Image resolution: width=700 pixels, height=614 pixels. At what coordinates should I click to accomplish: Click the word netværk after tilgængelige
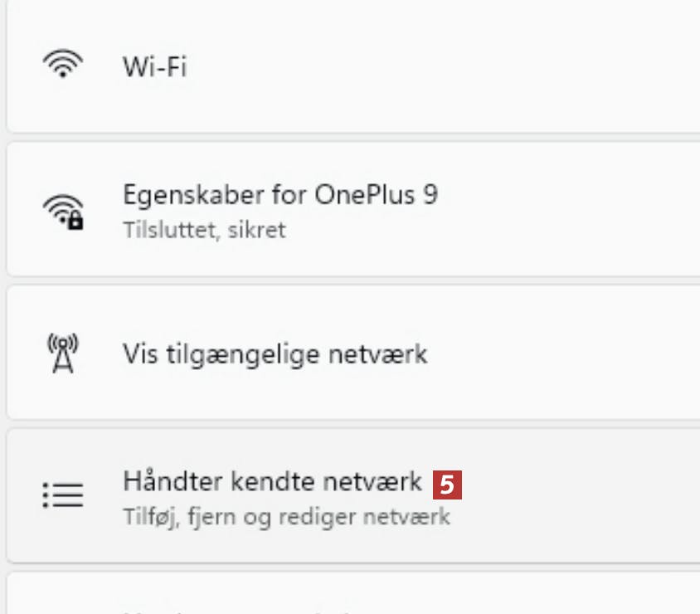pyautogui.click(x=384, y=354)
